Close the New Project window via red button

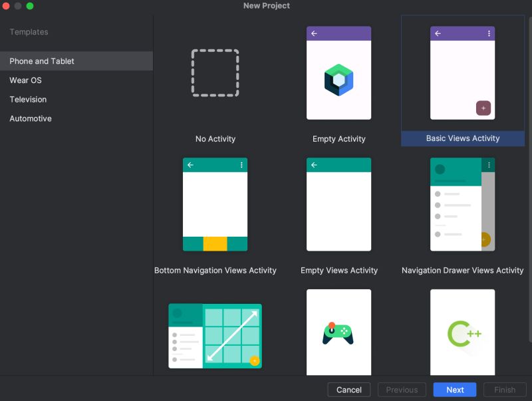pos(6,6)
